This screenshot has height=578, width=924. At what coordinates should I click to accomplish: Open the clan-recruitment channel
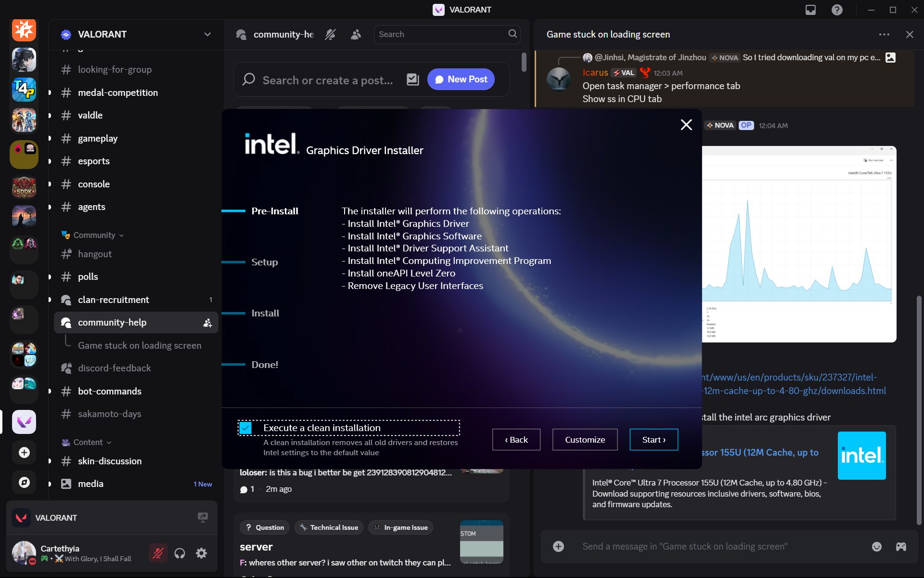(x=114, y=300)
